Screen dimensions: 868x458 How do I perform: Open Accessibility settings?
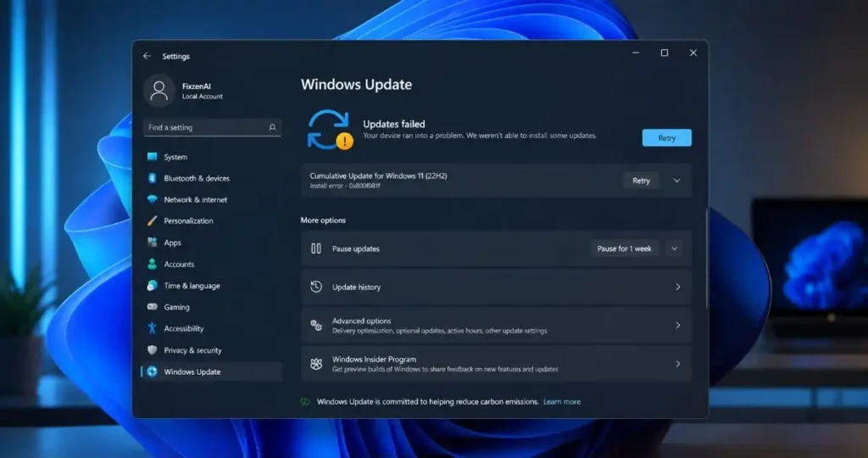[213, 328]
